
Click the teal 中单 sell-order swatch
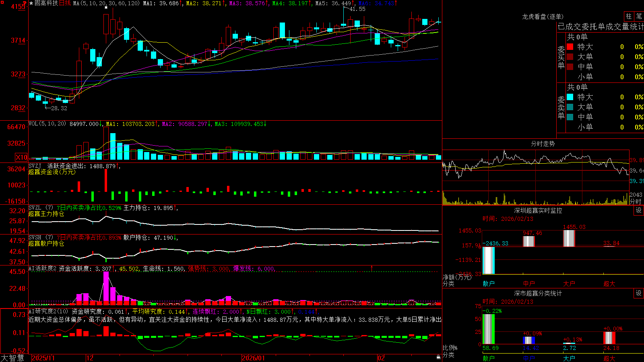[x=570, y=117]
